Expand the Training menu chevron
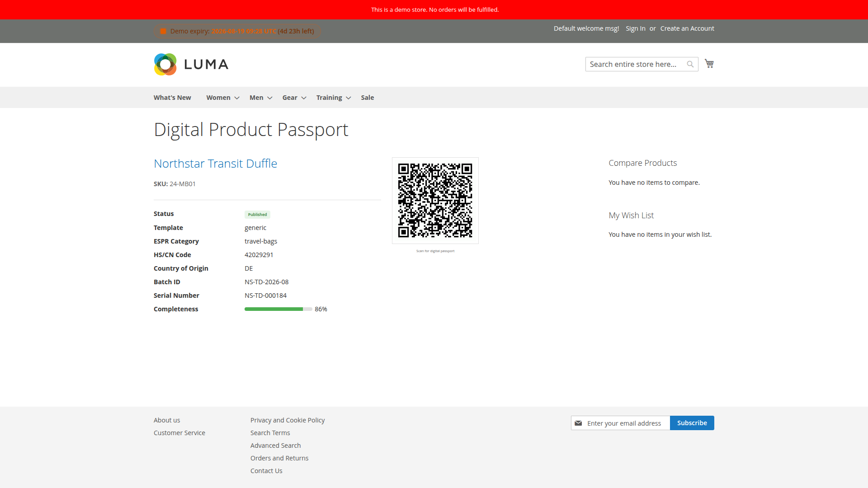The width and height of the screenshot is (868, 488). [x=349, y=98]
